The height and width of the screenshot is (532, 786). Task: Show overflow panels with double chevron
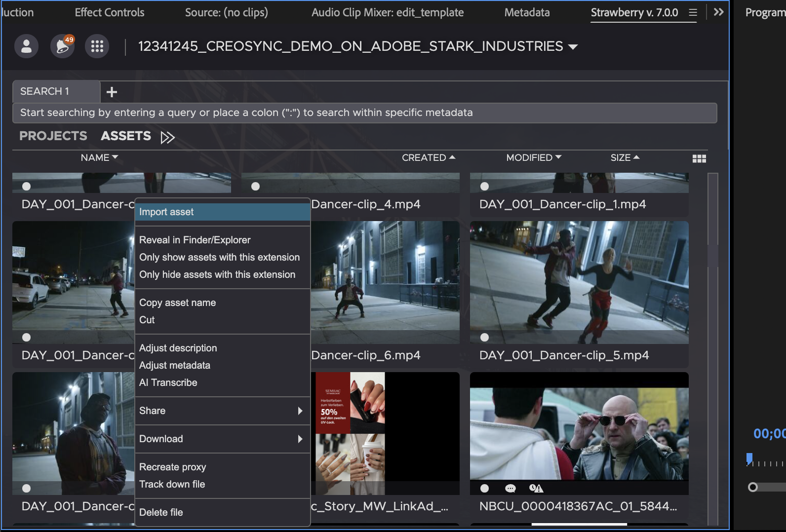coord(719,12)
